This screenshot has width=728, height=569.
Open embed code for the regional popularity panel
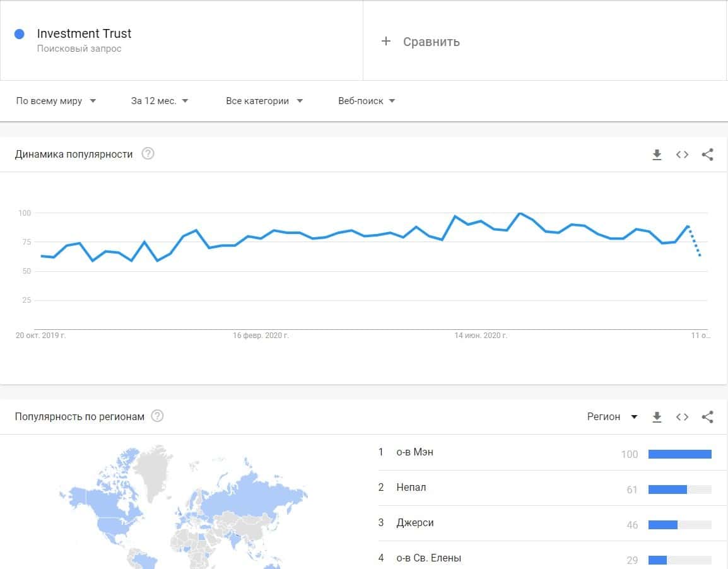coord(682,417)
